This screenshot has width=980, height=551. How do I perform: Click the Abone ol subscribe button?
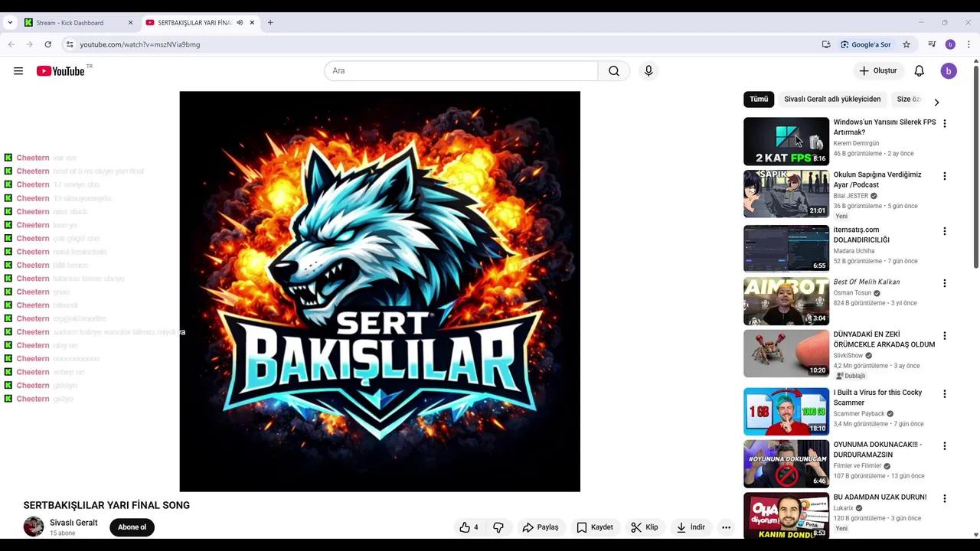132,527
